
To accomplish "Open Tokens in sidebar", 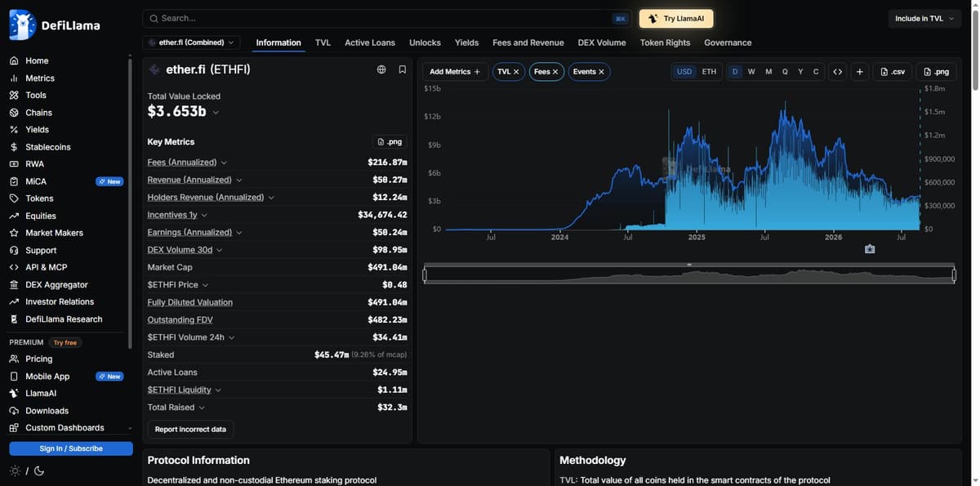I will pos(39,198).
